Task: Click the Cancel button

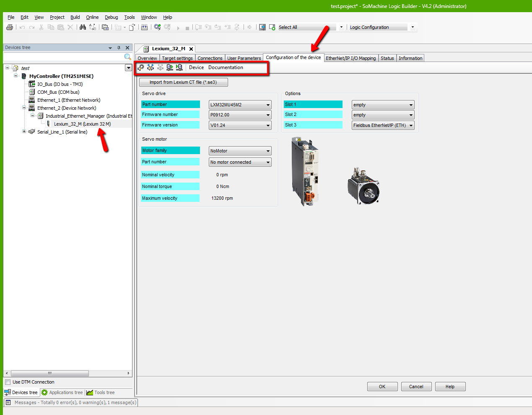Action: point(416,387)
